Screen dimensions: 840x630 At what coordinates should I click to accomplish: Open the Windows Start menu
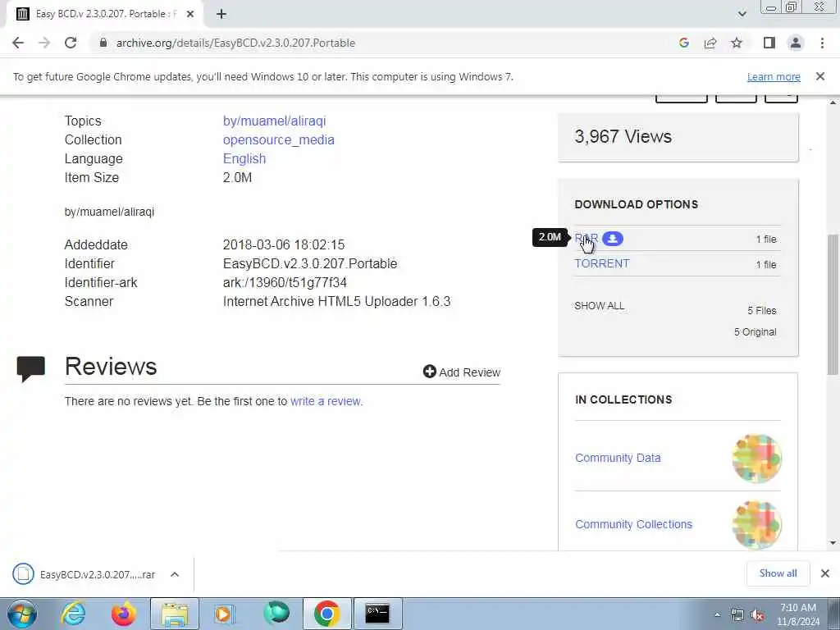[22, 614]
